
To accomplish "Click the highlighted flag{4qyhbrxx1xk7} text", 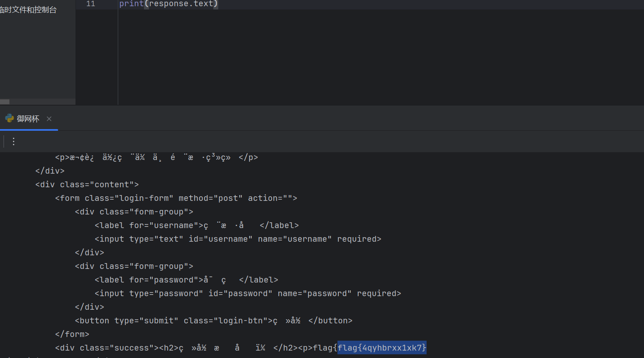I will click(x=382, y=348).
